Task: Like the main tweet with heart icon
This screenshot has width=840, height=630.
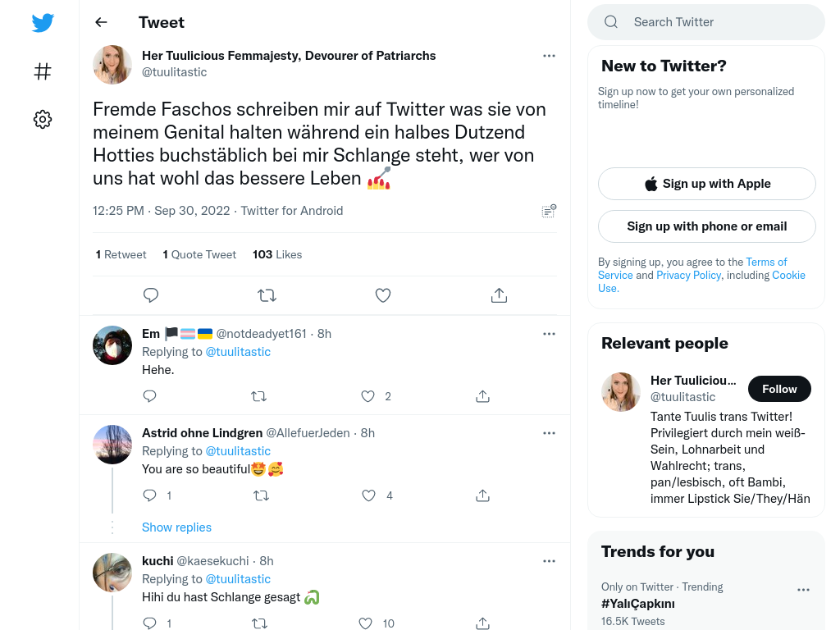Action: [x=382, y=295]
